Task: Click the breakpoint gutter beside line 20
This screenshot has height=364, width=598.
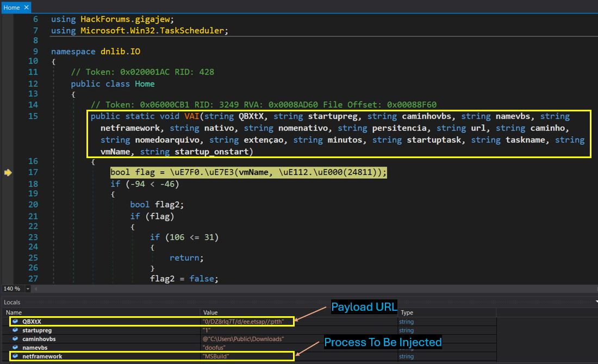Action: pos(8,204)
